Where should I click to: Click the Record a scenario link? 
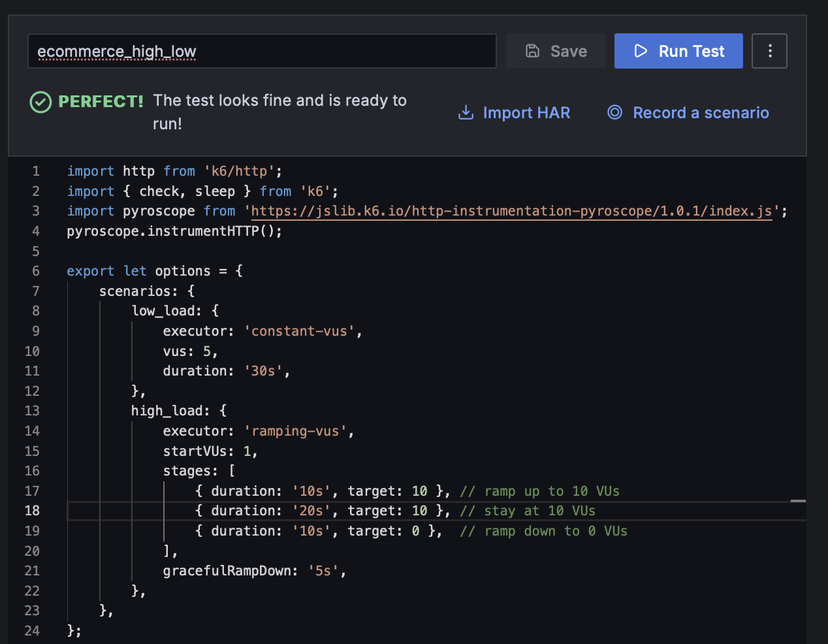pyautogui.click(x=701, y=113)
